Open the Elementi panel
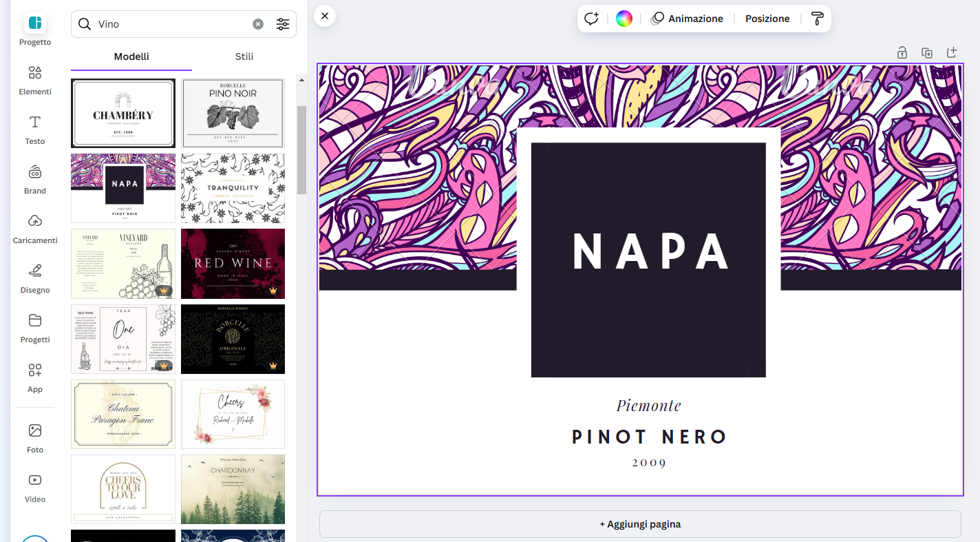 tap(35, 80)
